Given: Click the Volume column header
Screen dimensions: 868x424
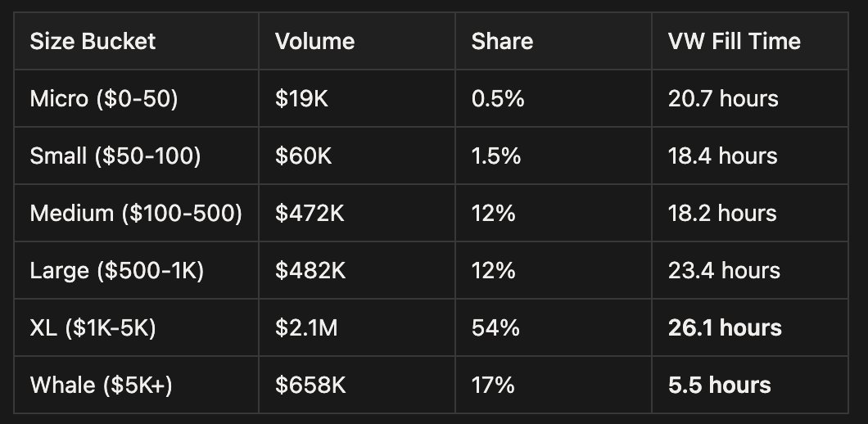Looking at the screenshot, I should tap(314, 42).
